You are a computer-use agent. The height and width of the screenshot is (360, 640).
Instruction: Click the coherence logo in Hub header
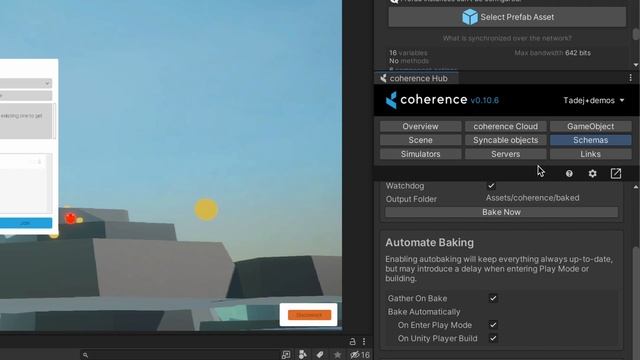391,100
